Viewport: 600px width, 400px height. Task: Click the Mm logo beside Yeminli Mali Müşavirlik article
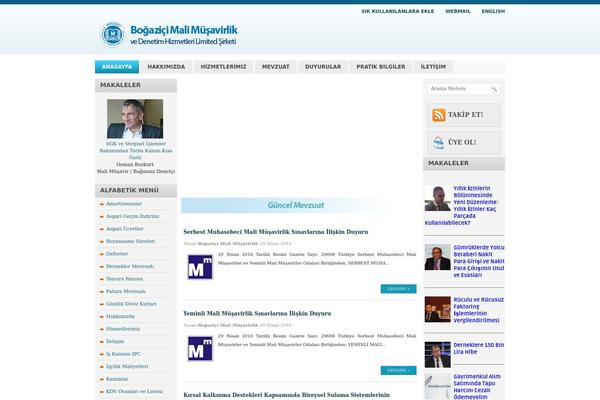200,348
